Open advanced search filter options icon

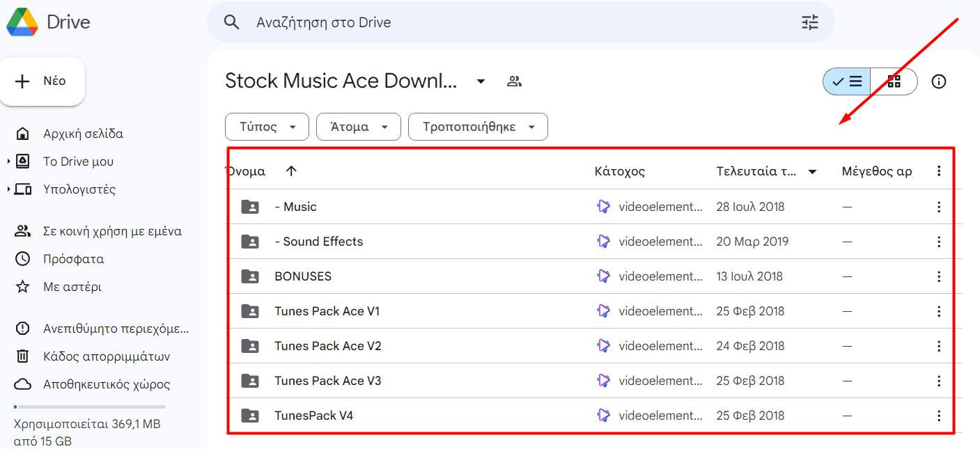click(x=810, y=22)
